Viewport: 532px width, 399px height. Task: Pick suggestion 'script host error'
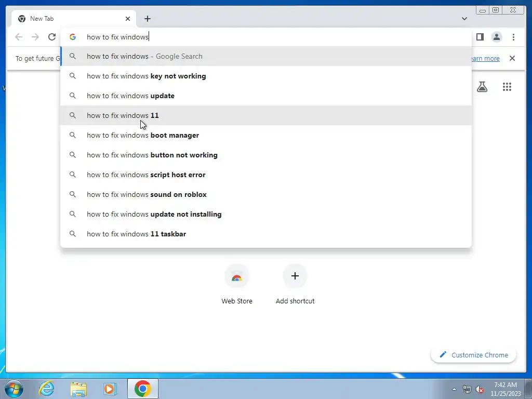point(266,175)
